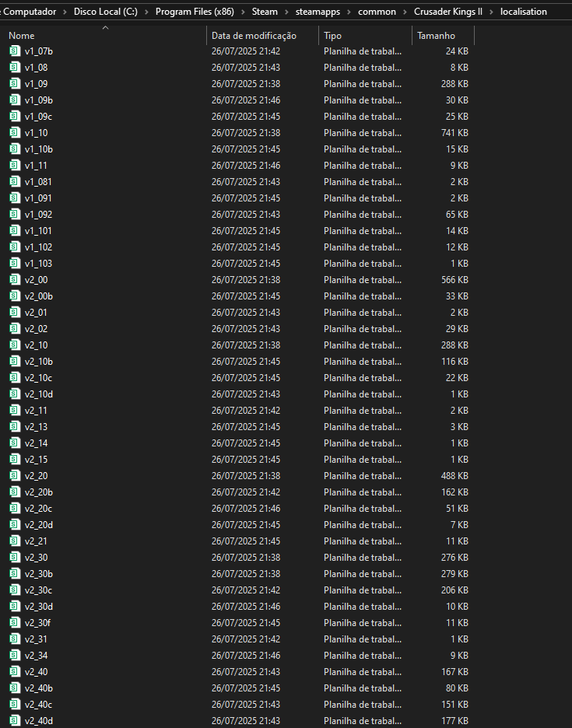Screen dimensions: 572x728
Task: Expand the chevron after steamapps
Action: (349, 12)
